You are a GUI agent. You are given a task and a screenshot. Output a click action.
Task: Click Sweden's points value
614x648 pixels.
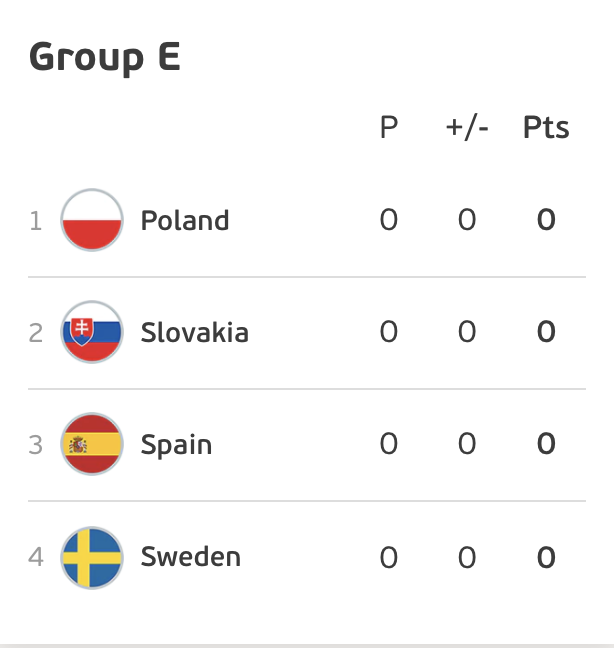(x=546, y=557)
